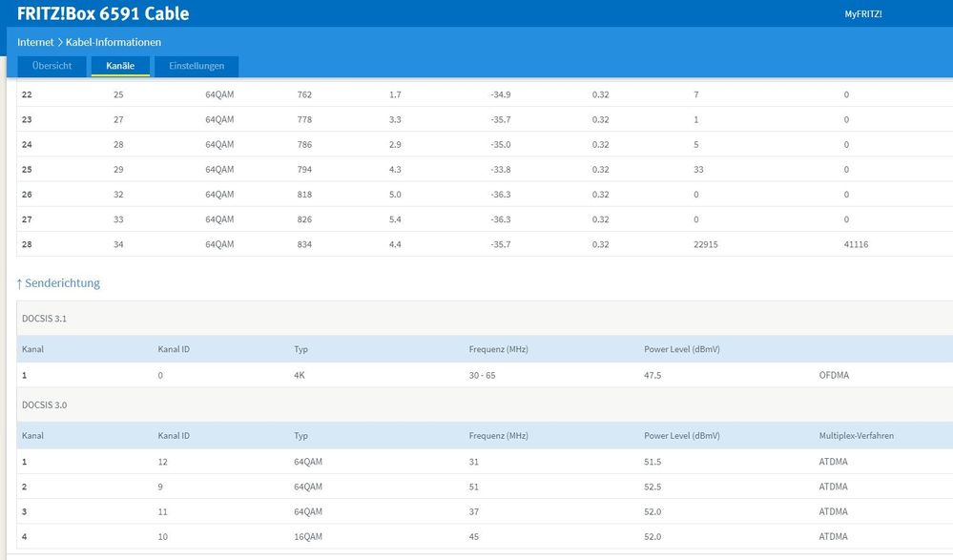
Task: Click Kanal ID 10 in DOCSIS 3.0 table
Action: [x=163, y=536]
